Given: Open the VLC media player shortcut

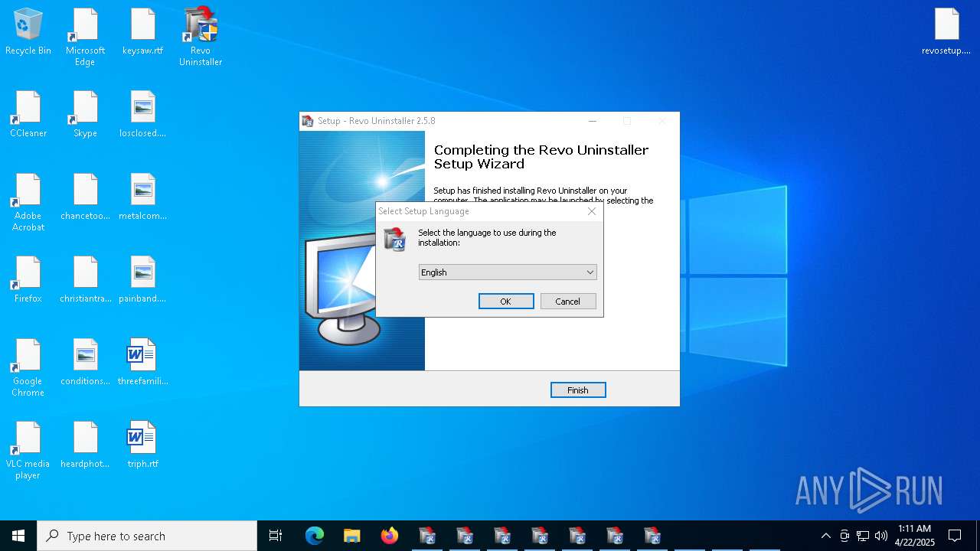Looking at the screenshot, I should coord(28,451).
